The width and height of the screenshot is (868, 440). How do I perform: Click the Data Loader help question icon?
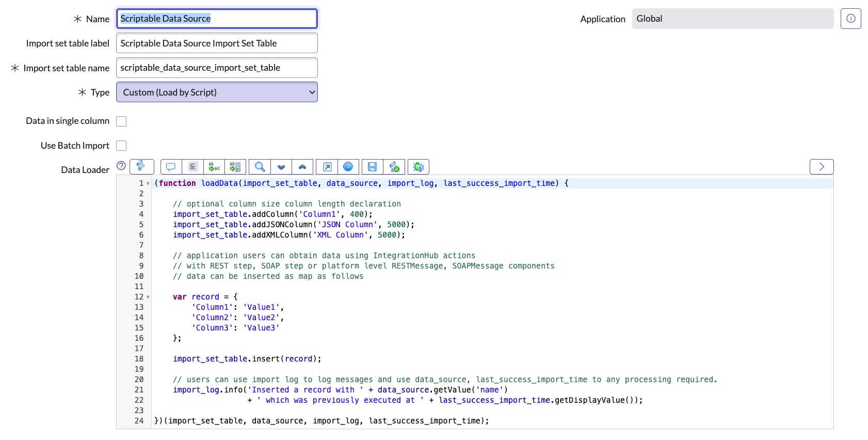coord(121,166)
